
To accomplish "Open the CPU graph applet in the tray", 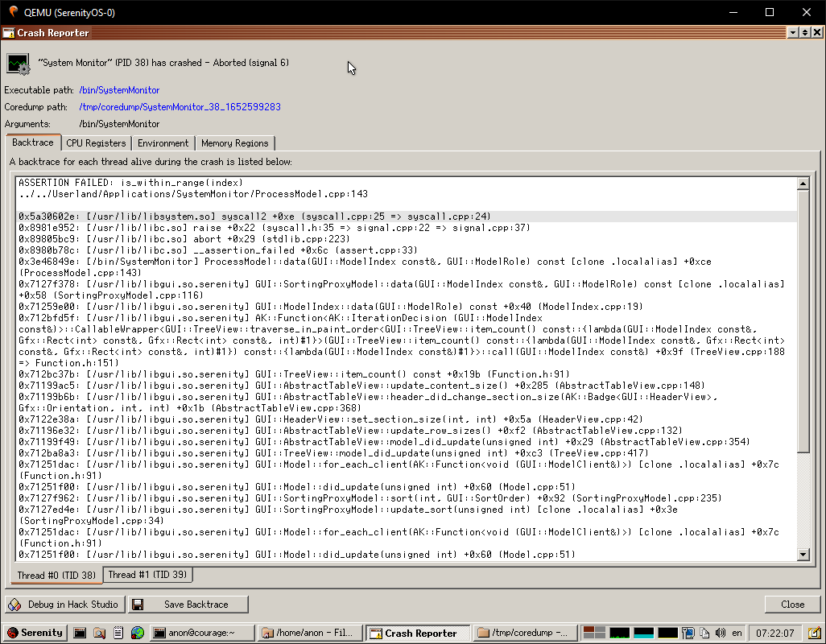I will (620, 634).
